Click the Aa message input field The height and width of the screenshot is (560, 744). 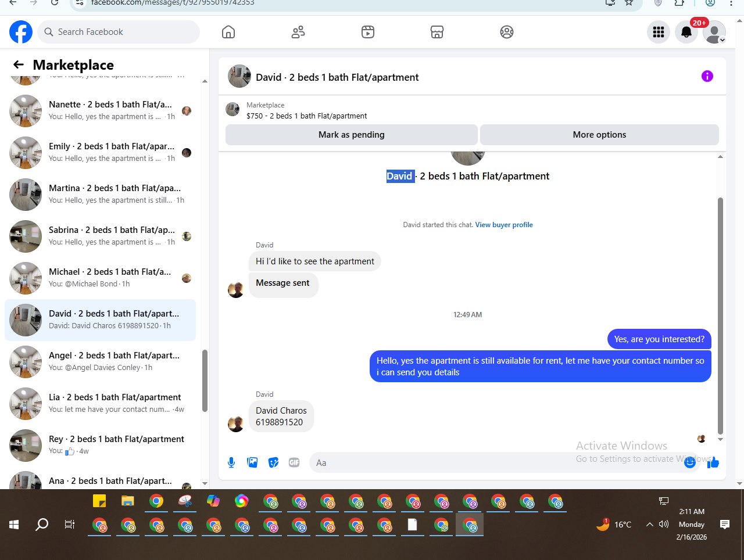pos(497,462)
